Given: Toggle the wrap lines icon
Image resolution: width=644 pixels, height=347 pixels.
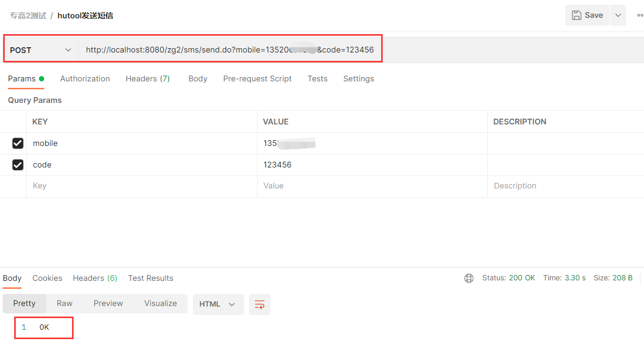Looking at the screenshot, I should pyautogui.click(x=260, y=304).
